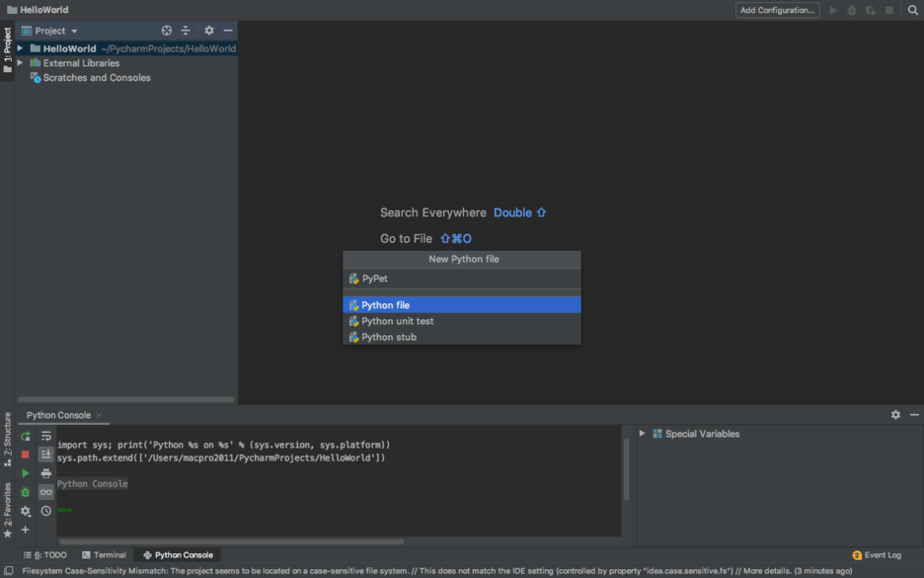Click Run with Coverage icon
Viewport: 924px width, 578px height.
pos(871,10)
